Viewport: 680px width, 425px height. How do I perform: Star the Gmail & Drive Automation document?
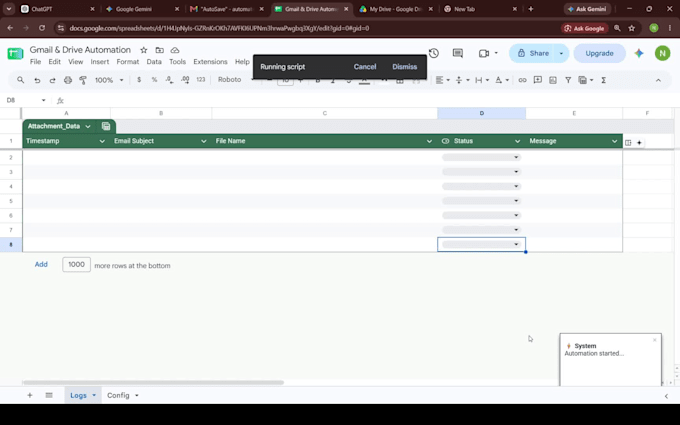click(144, 50)
